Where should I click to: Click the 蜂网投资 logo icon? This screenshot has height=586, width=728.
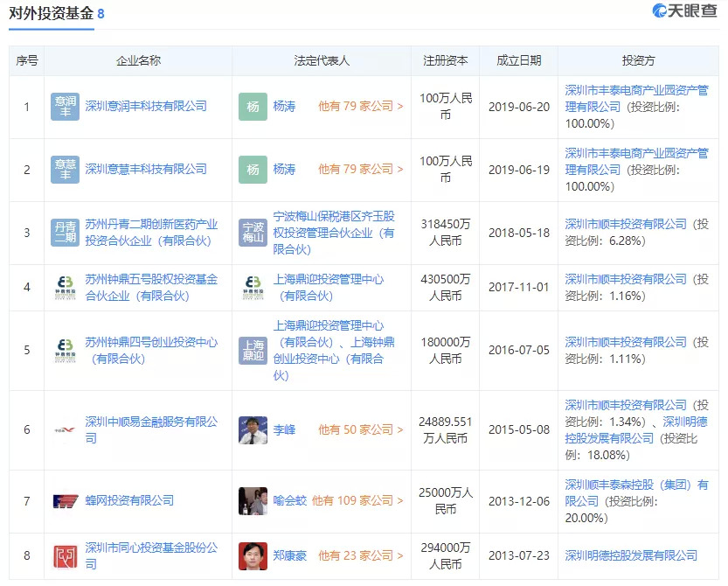coord(65,501)
